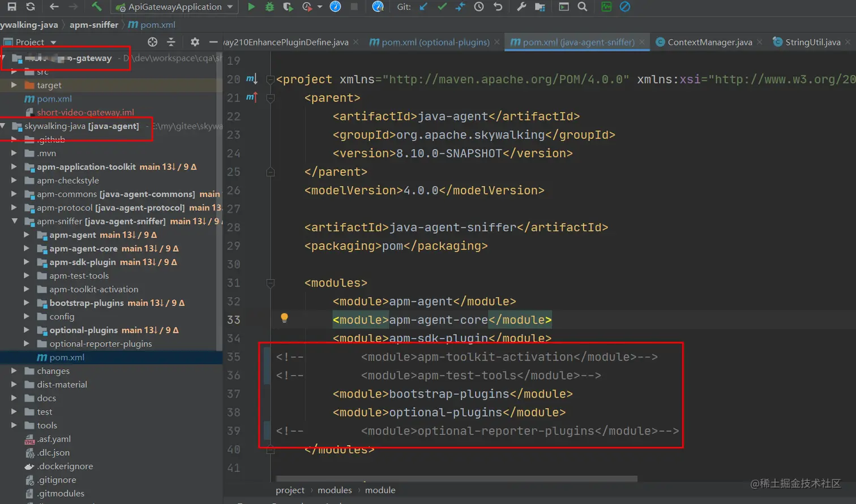The height and width of the screenshot is (504, 856).
Task: Click the Save All toolbar icon
Action: [x=11, y=7]
